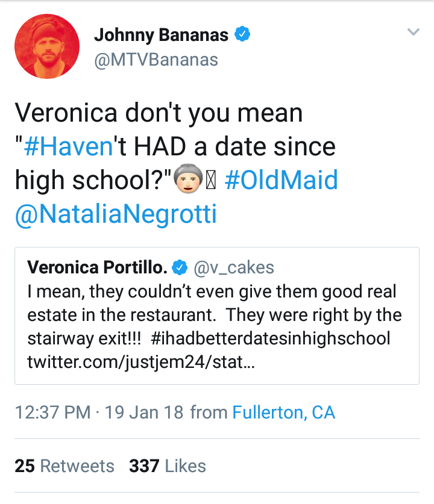
Task: View the 25 Retweets list
Action: point(64,466)
